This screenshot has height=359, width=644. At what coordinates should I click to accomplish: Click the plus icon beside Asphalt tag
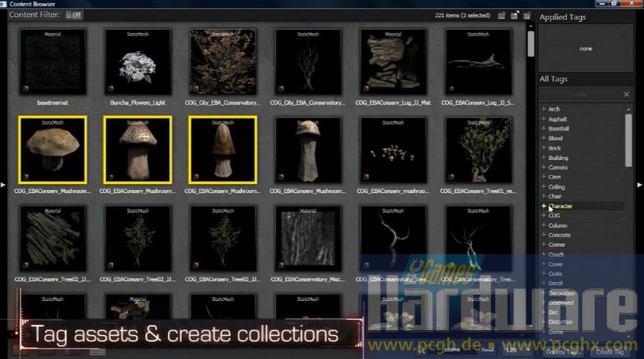coord(543,119)
